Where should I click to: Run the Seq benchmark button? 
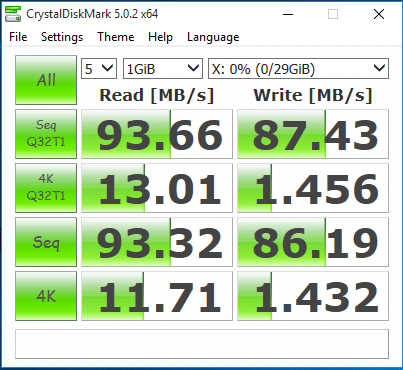click(x=46, y=242)
